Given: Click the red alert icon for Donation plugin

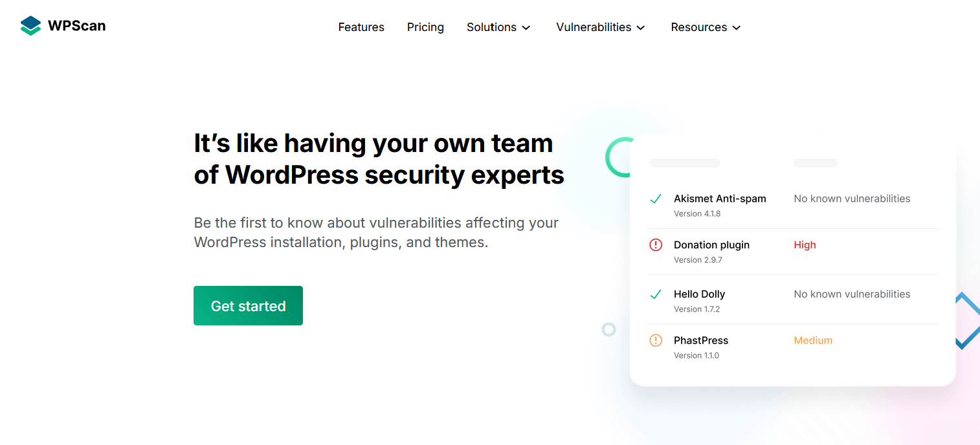Looking at the screenshot, I should [656, 245].
